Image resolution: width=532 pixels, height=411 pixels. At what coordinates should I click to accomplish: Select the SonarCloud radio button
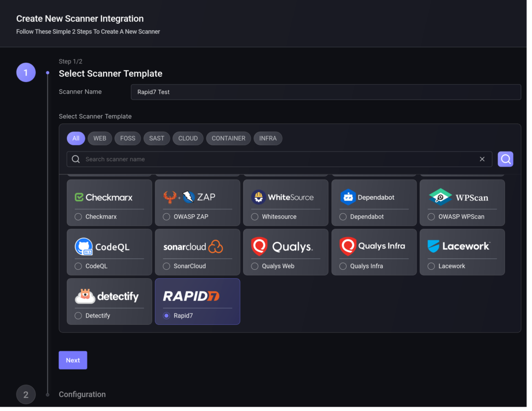tap(167, 266)
